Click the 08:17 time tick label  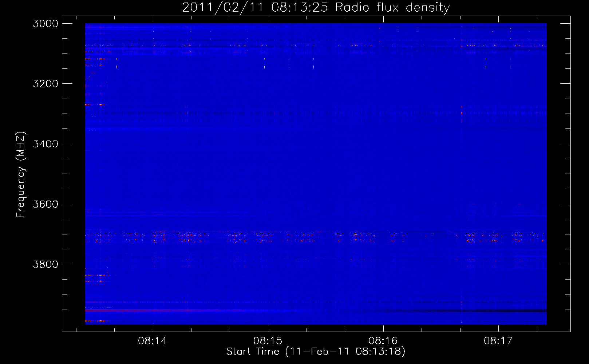(498, 341)
